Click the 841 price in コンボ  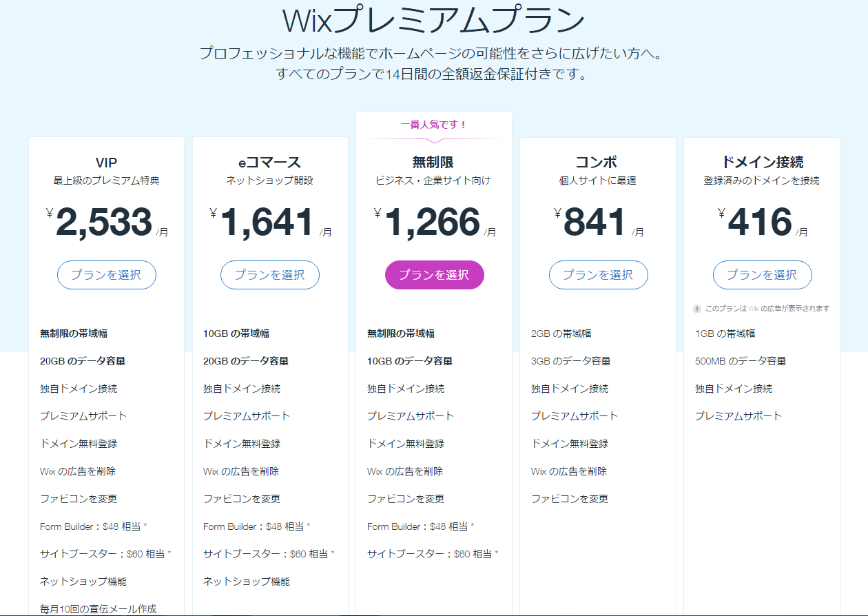tap(595, 222)
